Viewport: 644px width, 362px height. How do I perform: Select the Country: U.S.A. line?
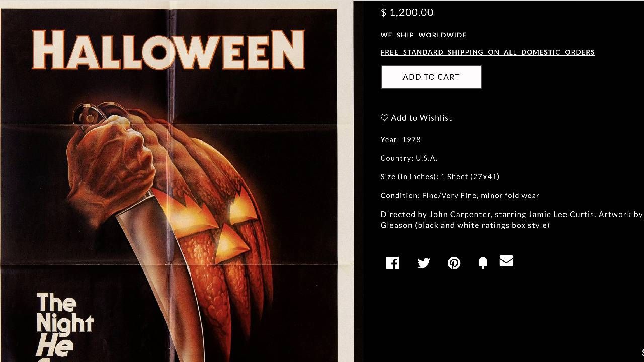pos(409,158)
